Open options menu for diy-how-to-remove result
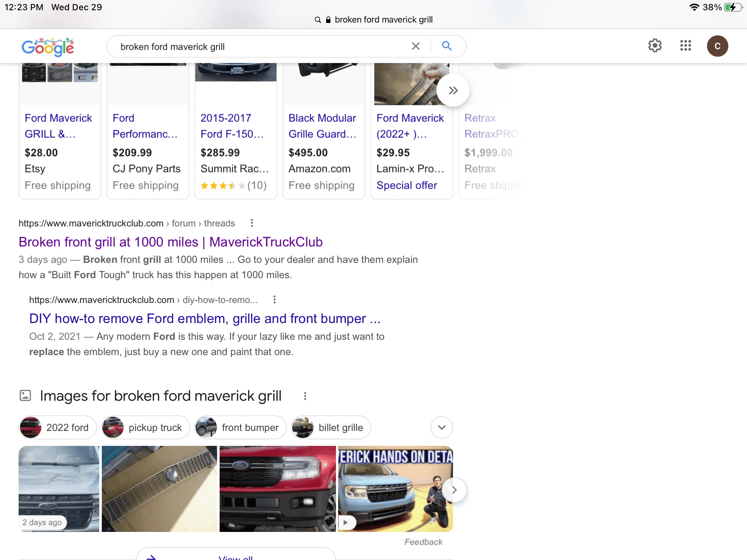 [274, 300]
